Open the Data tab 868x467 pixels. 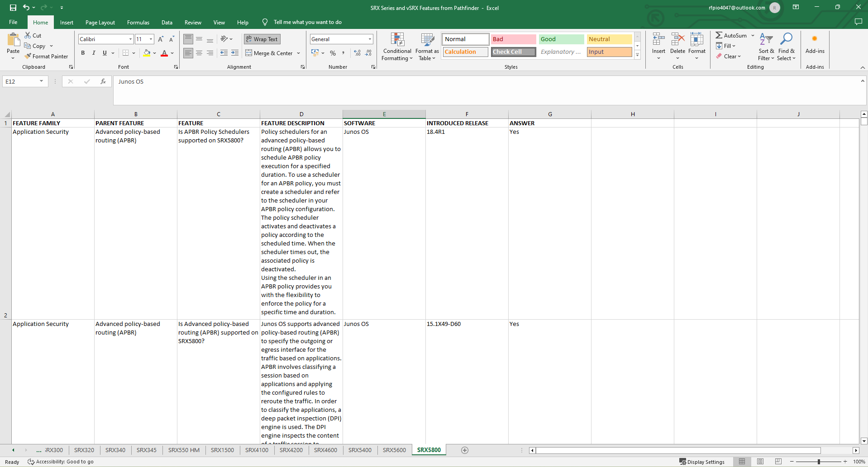pos(167,22)
